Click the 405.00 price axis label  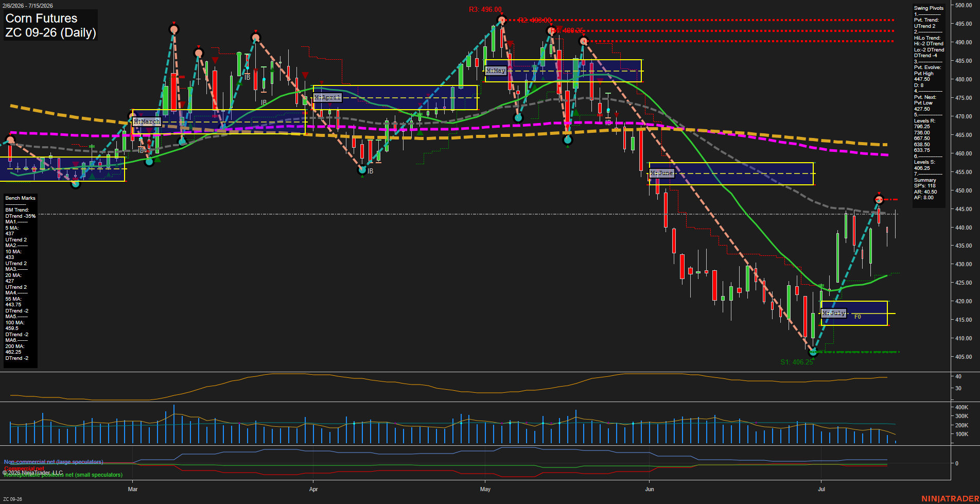click(x=964, y=357)
